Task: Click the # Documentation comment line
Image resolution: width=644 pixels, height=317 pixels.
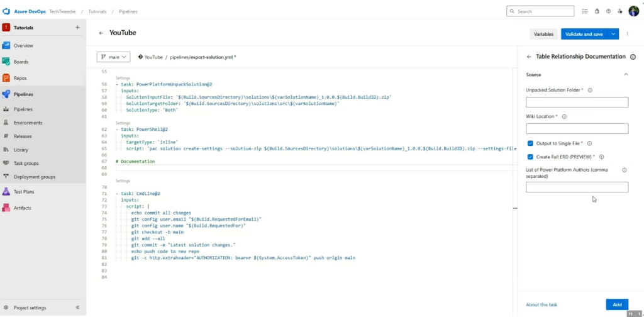Action: point(135,162)
